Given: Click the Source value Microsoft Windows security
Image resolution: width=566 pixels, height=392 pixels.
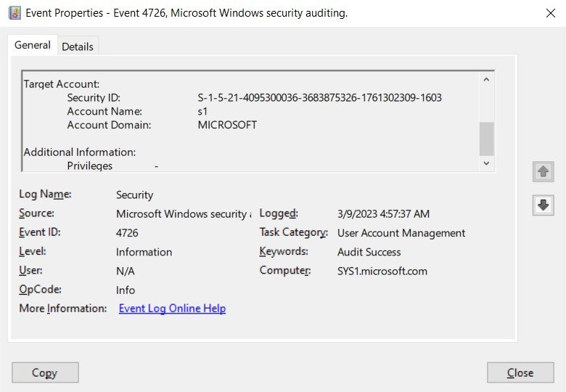Looking at the screenshot, I should [184, 213].
